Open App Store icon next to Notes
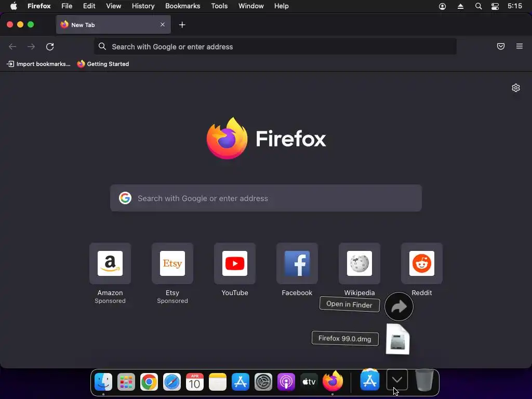 pyautogui.click(x=241, y=382)
